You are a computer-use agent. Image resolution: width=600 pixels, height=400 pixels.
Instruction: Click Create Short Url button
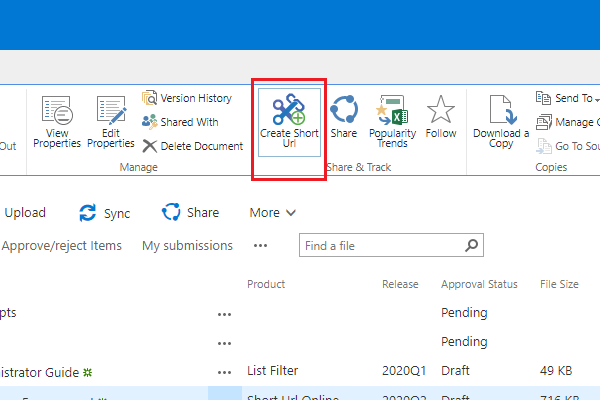[x=289, y=122]
